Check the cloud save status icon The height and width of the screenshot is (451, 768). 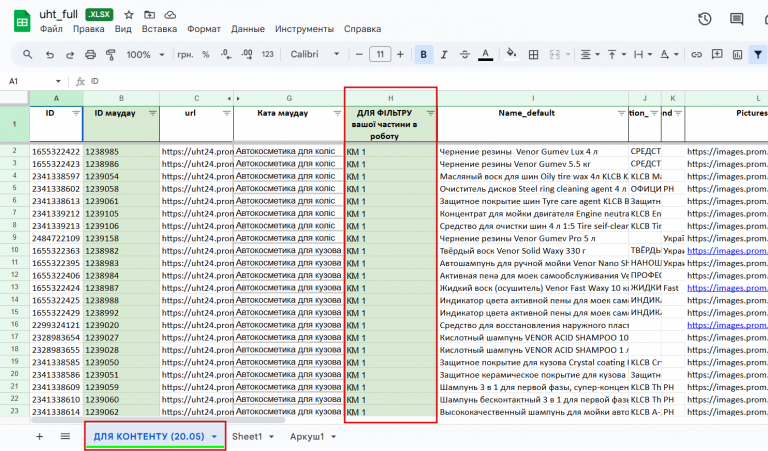pyautogui.click(x=170, y=15)
